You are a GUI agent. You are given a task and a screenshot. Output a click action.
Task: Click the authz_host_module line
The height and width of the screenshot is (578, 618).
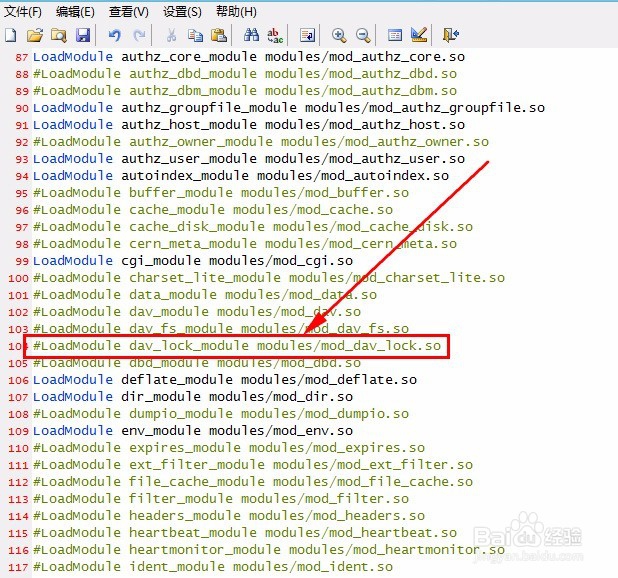(x=248, y=125)
